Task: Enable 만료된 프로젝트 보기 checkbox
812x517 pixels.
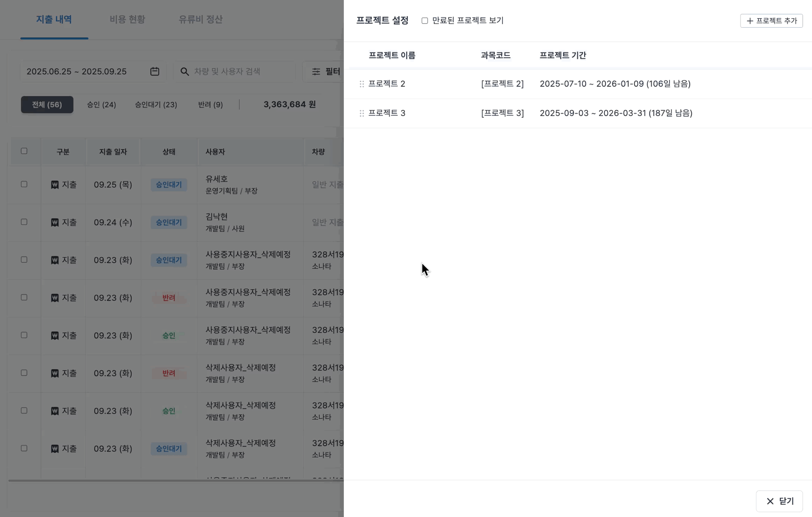Action: tap(425, 21)
